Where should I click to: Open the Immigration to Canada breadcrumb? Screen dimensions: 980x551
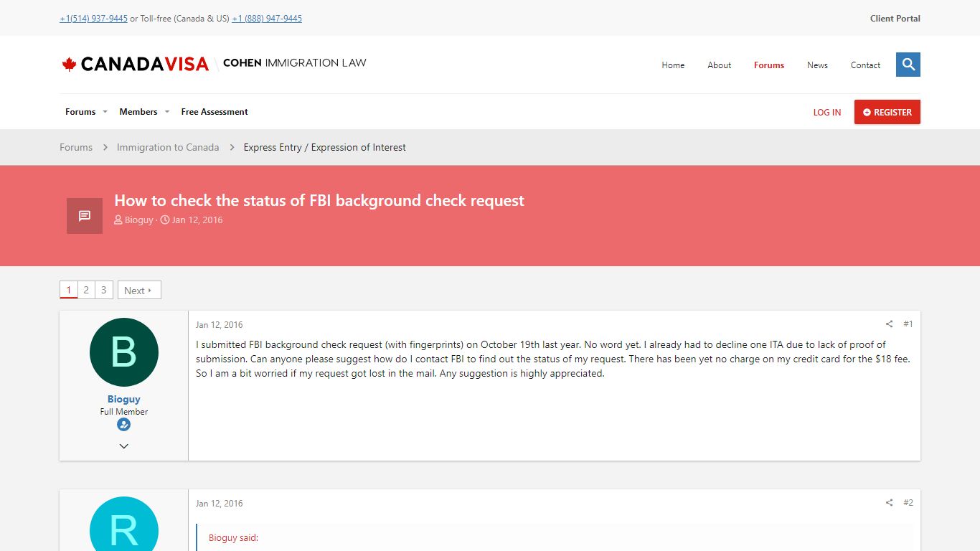(x=168, y=147)
